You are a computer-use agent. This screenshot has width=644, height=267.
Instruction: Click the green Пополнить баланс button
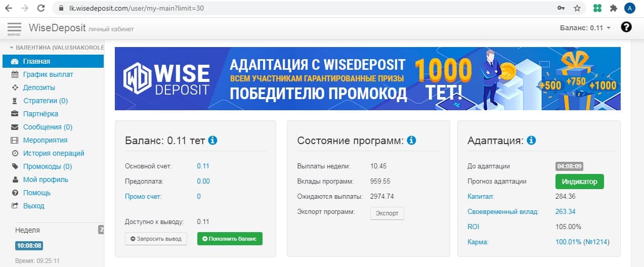[x=230, y=239]
